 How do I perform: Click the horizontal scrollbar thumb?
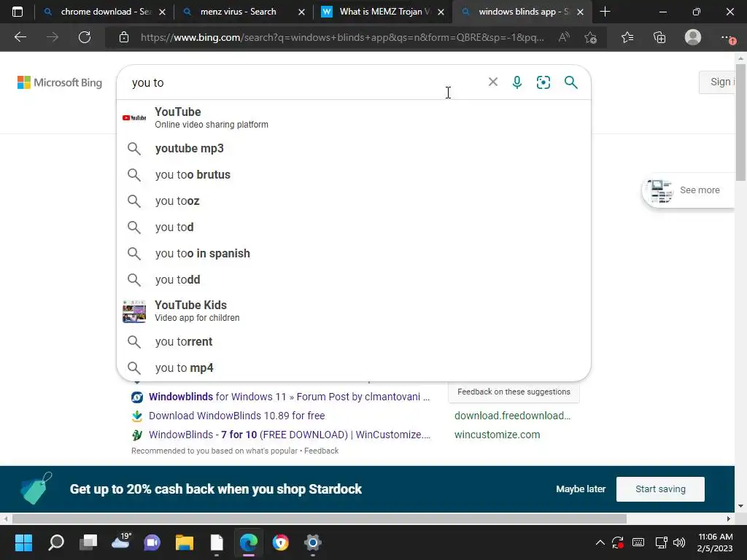[x=320, y=518]
